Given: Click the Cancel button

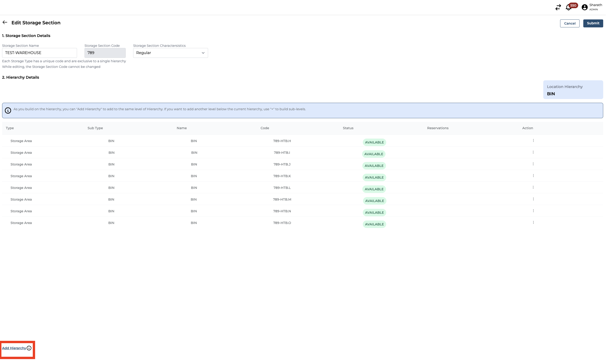Looking at the screenshot, I should (569, 24).
